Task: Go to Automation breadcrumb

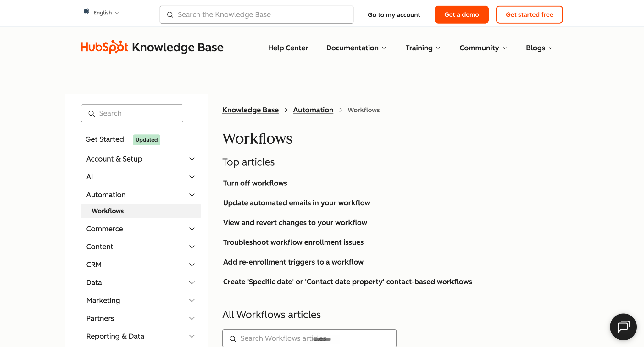Action: (x=313, y=110)
